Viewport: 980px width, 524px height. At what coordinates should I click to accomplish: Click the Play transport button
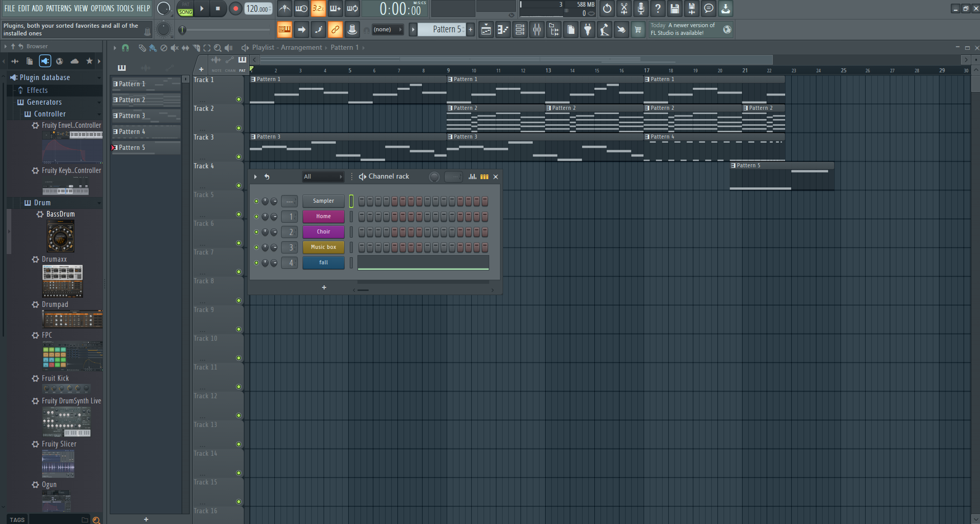pos(202,8)
